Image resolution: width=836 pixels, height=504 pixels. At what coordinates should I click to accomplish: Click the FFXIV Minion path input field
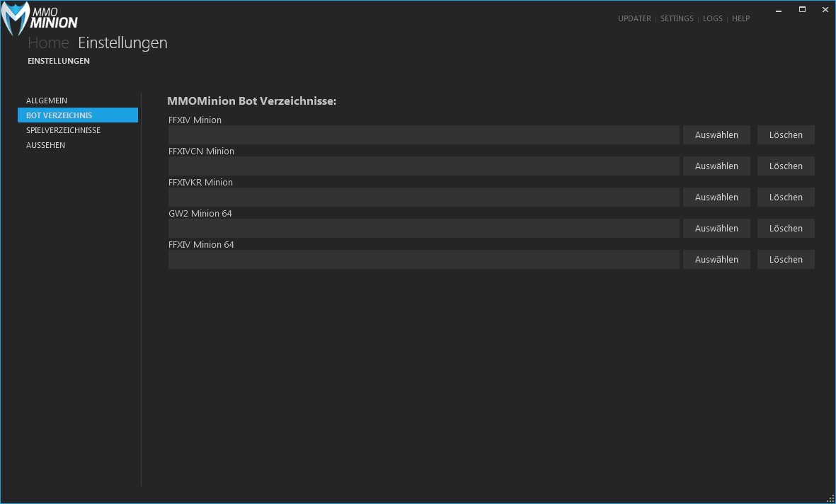tap(423, 135)
